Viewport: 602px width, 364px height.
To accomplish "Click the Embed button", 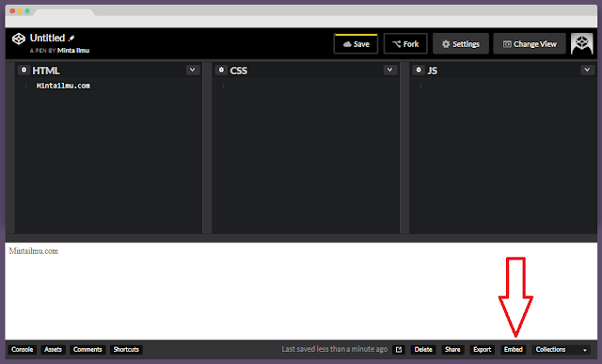I will pos(514,349).
